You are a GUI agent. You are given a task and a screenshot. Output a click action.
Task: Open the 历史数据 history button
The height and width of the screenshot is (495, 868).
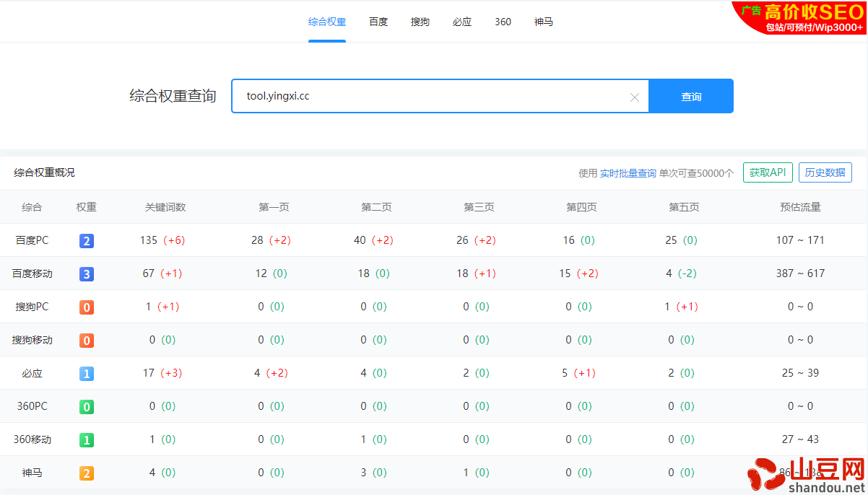point(825,173)
